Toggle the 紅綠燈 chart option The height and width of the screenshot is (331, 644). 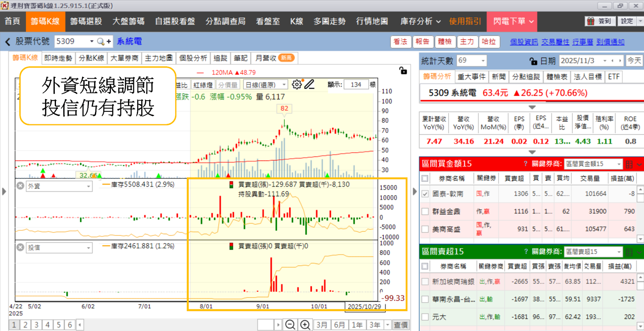click(203, 85)
